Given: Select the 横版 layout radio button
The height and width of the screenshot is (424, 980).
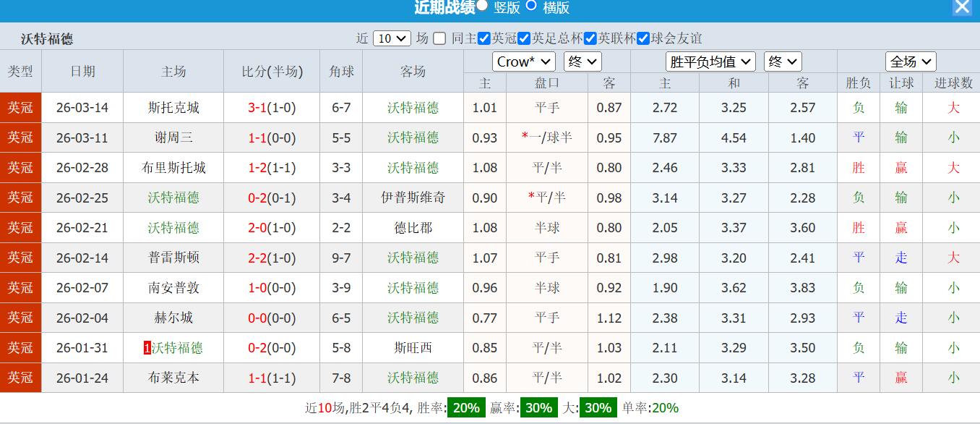Looking at the screenshot, I should click(x=533, y=8).
